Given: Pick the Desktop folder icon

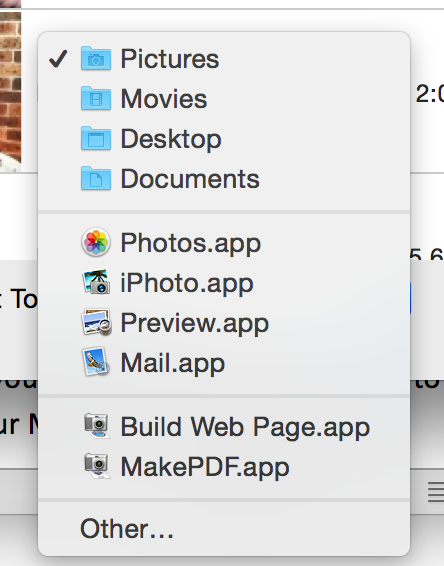Looking at the screenshot, I should pyautogui.click(x=96, y=138).
